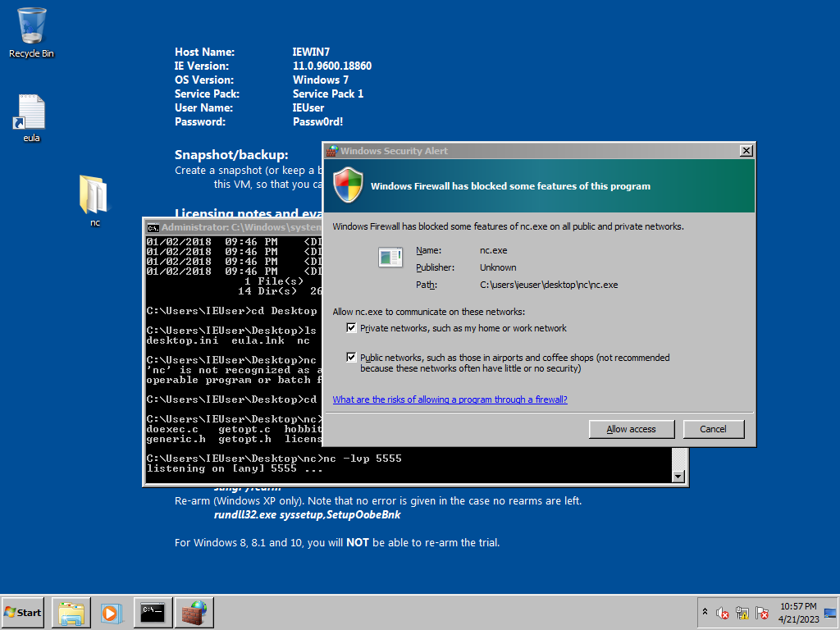Uncheck the Private networks option
The image size is (840, 630).
[351, 327]
